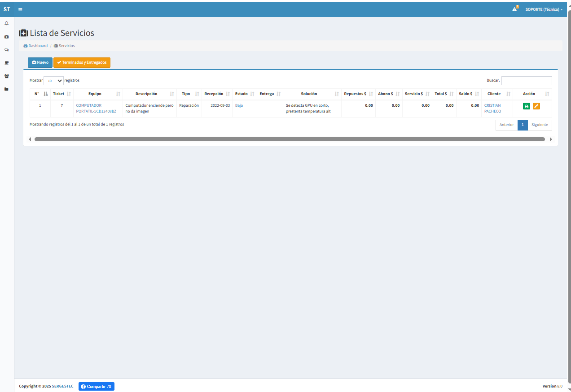Sort the table by Ticket column
This screenshot has height=392, width=571.
click(61, 94)
